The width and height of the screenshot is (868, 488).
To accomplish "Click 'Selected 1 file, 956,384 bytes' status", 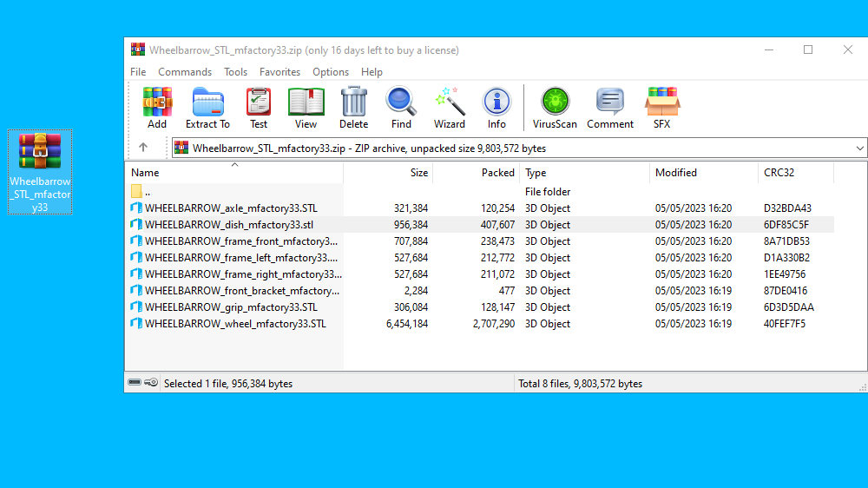I will click(228, 383).
